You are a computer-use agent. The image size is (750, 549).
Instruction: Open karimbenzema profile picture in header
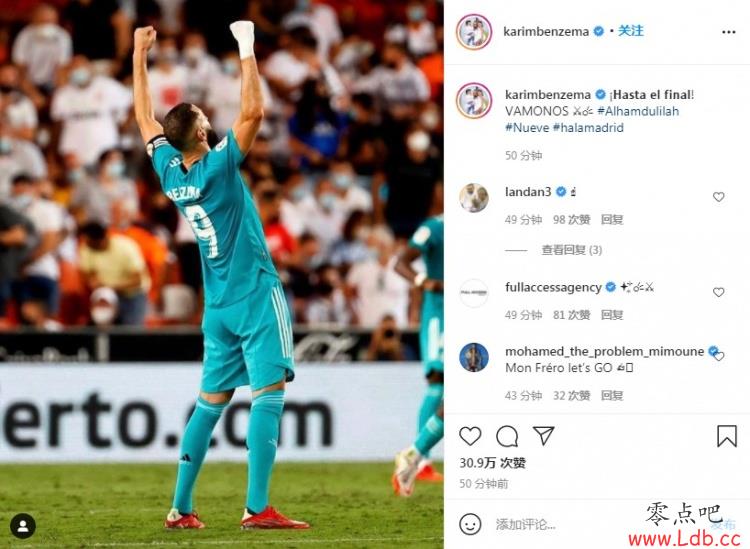click(x=474, y=32)
